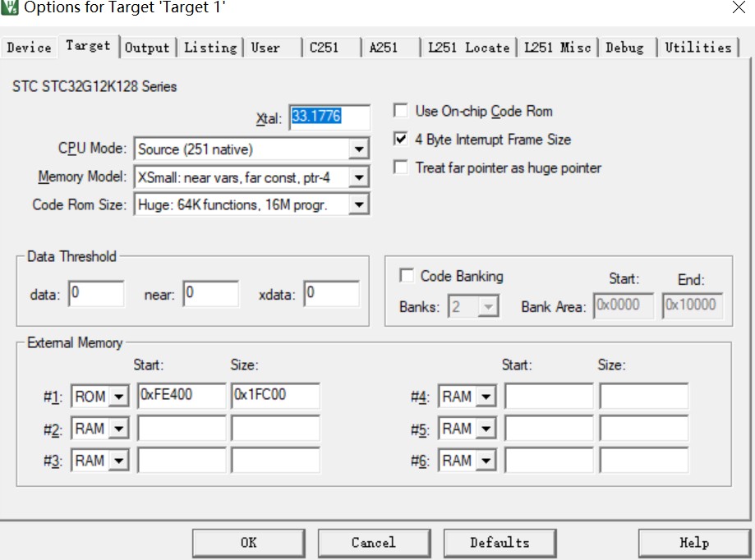Screen dimensions: 755x560
Task: Open the Code Rom Size dropdown
Action: pyautogui.click(x=358, y=204)
